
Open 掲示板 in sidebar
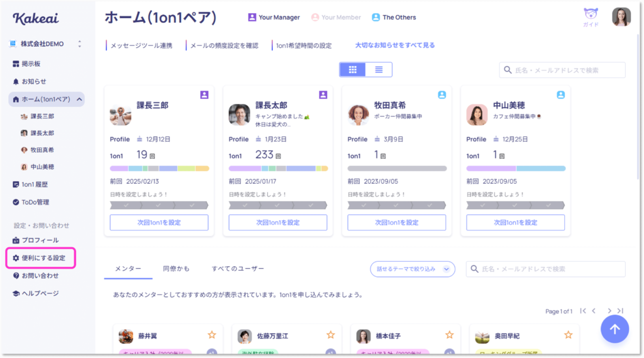point(26,64)
